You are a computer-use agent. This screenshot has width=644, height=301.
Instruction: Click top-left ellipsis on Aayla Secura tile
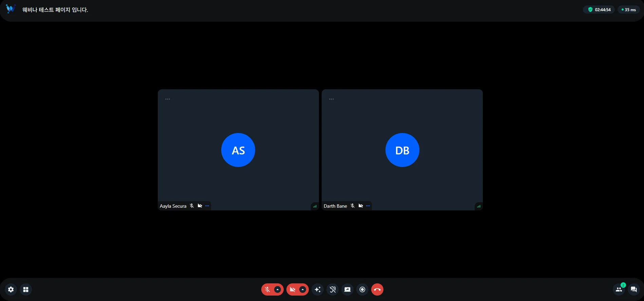(168, 99)
